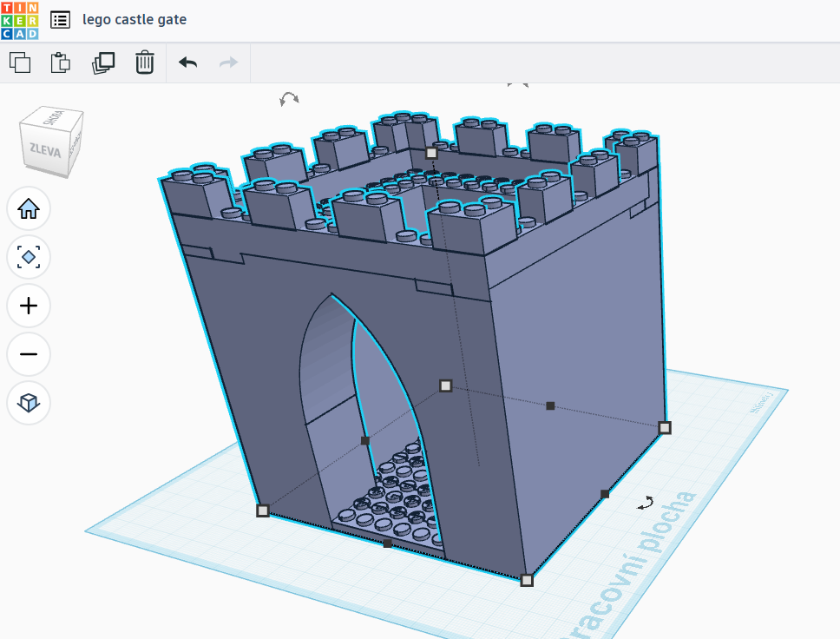The image size is (840, 639).
Task: Click the black midpoint handle inside the arch
Action: 364,441
